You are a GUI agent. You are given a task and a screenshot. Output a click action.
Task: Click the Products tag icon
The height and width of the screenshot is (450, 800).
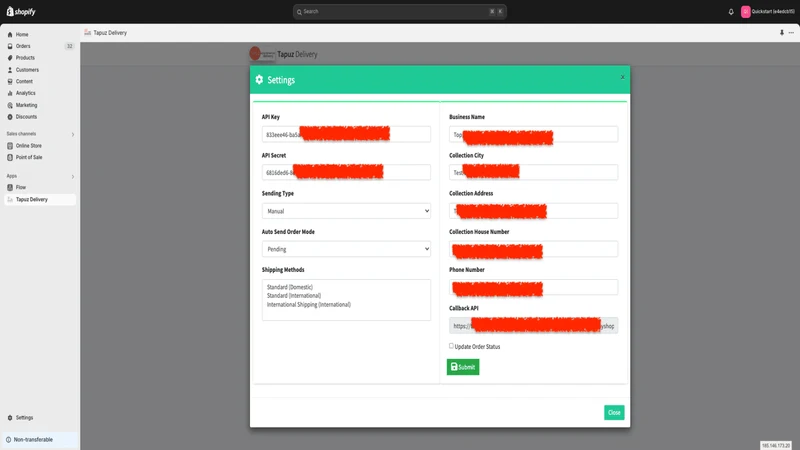pyautogui.click(x=10, y=58)
